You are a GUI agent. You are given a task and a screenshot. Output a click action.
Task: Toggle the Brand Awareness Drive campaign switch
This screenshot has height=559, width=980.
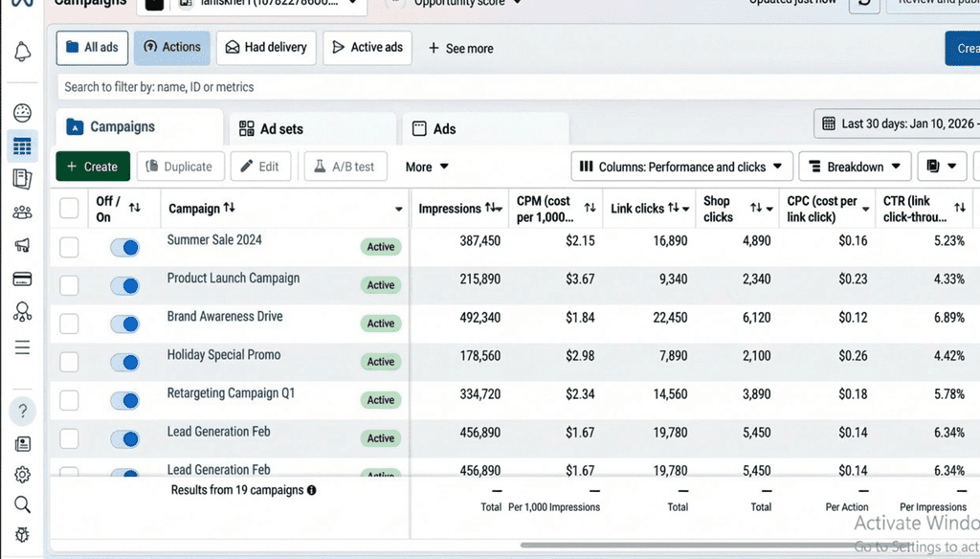(x=124, y=324)
